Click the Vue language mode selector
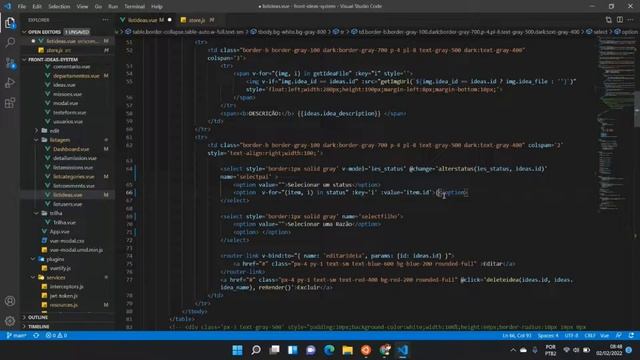 point(604,336)
